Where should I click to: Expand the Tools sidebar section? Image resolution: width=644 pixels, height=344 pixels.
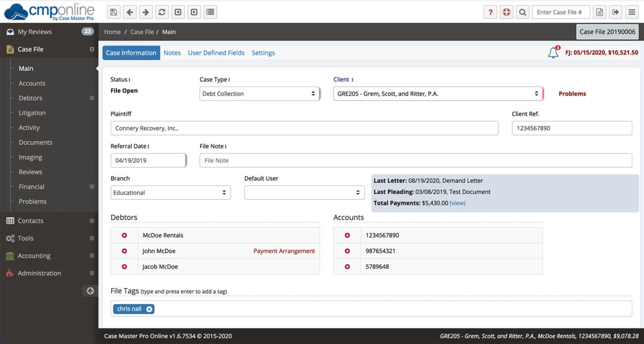pos(92,238)
